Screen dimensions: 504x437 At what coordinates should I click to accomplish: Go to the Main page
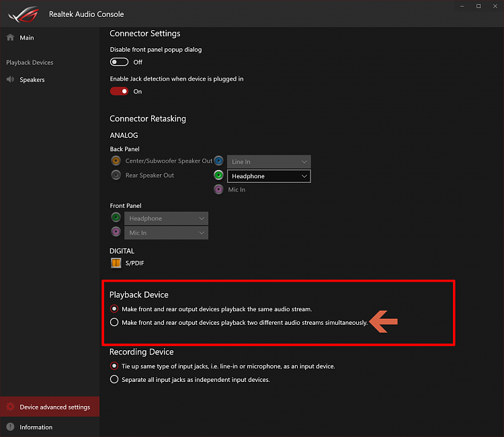coord(50,38)
